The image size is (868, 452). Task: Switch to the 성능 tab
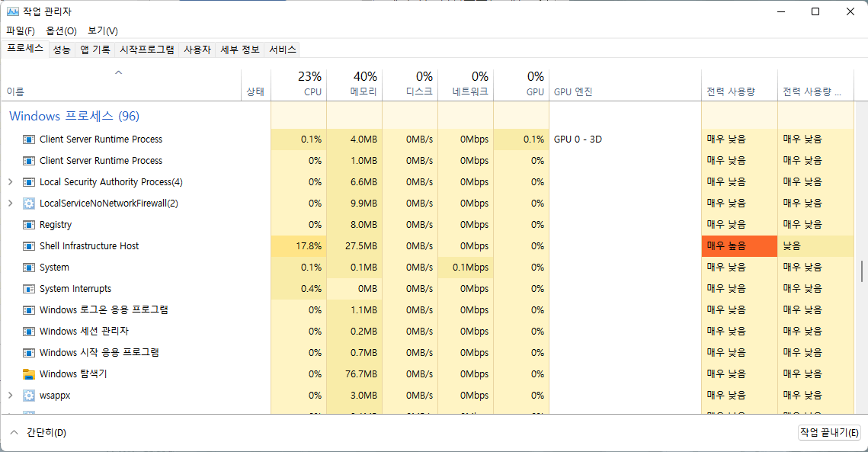62,50
